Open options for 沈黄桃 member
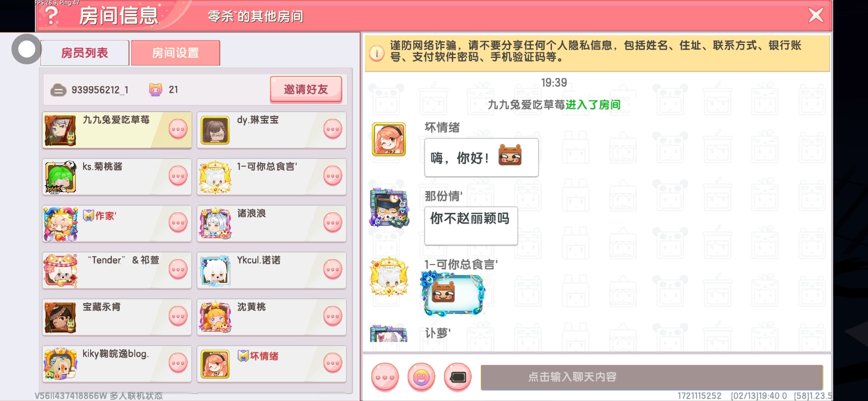The image size is (868, 401). [332, 316]
